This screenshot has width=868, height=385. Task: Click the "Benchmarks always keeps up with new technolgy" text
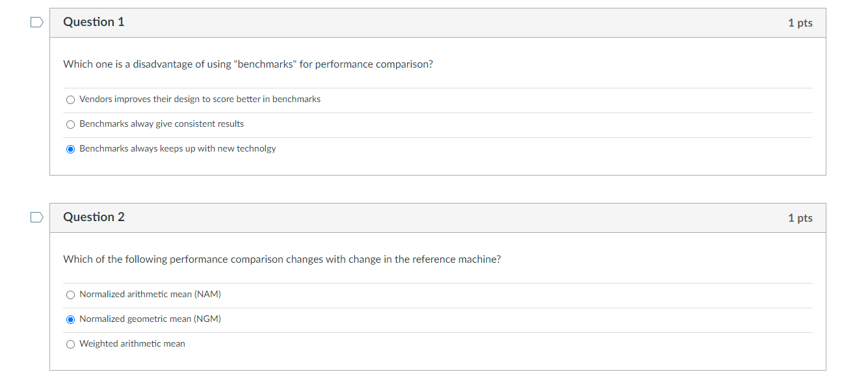[x=178, y=149]
